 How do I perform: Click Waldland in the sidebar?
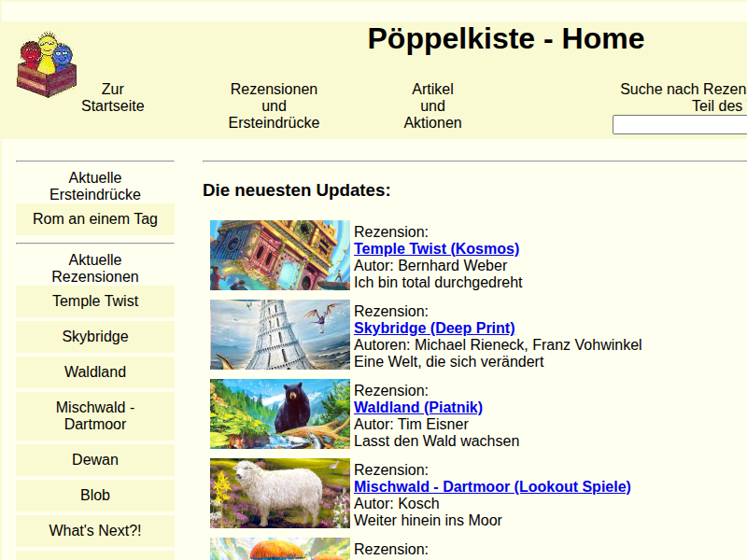[95, 371]
